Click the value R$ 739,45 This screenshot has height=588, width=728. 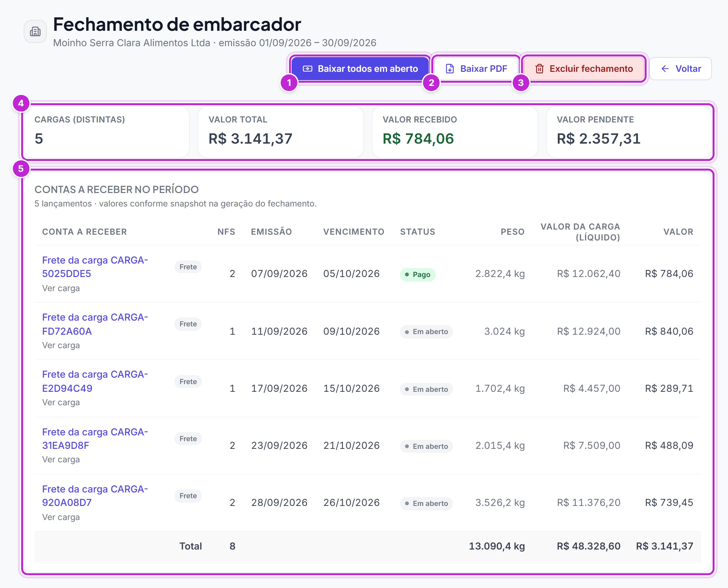click(x=669, y=503)
